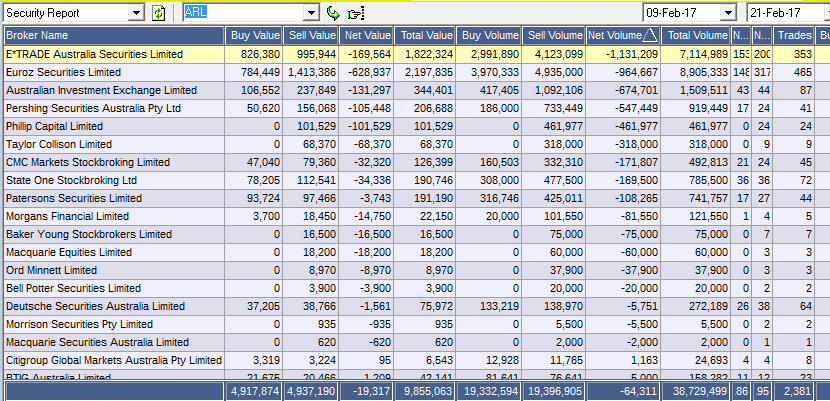This screenshot has width=830, height=401.
Task: Select CMC Markets Stockbroking Limited row
Action: [x=415, y=162]
